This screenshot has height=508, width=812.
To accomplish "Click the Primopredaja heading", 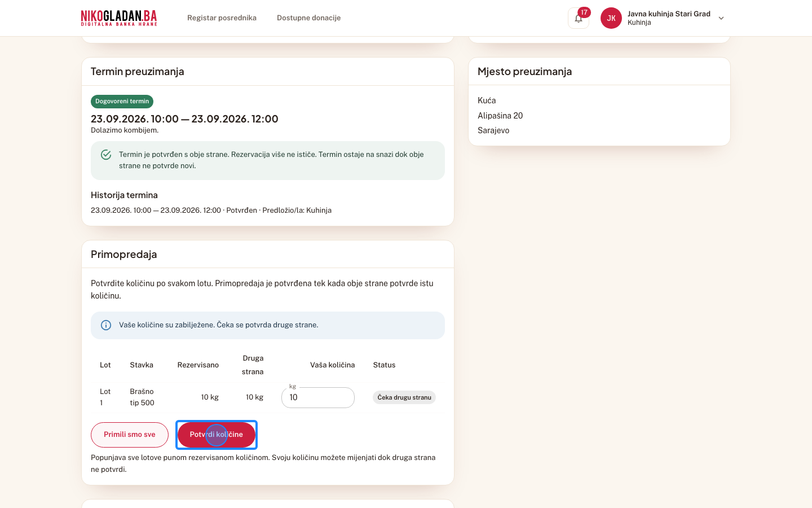I will pyautogui.click(x=124, y=255).
